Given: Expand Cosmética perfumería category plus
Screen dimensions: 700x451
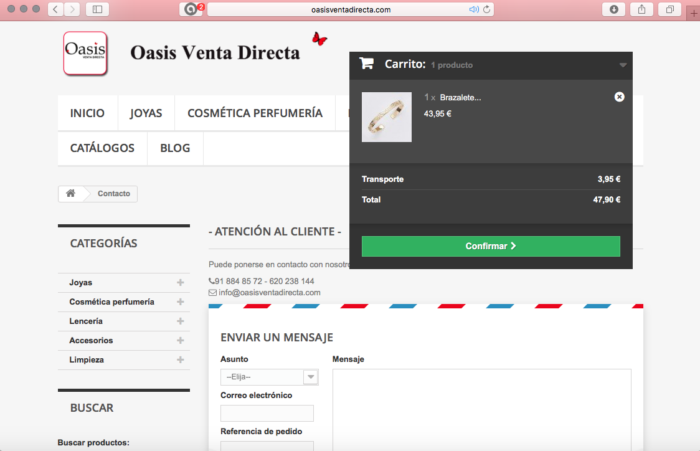Looking at the screenshot, I should click(x=180, y=302).
